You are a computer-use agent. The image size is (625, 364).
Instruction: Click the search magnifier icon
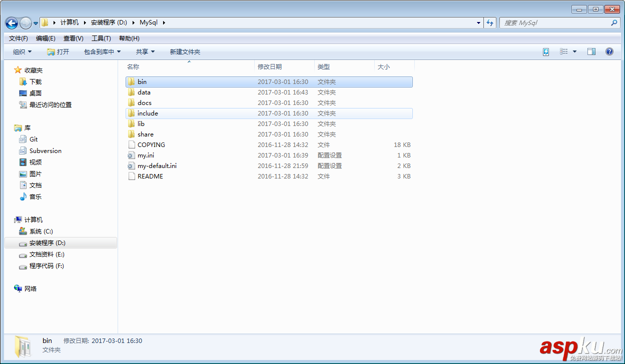pyautogui.click(x=614, y=23)
